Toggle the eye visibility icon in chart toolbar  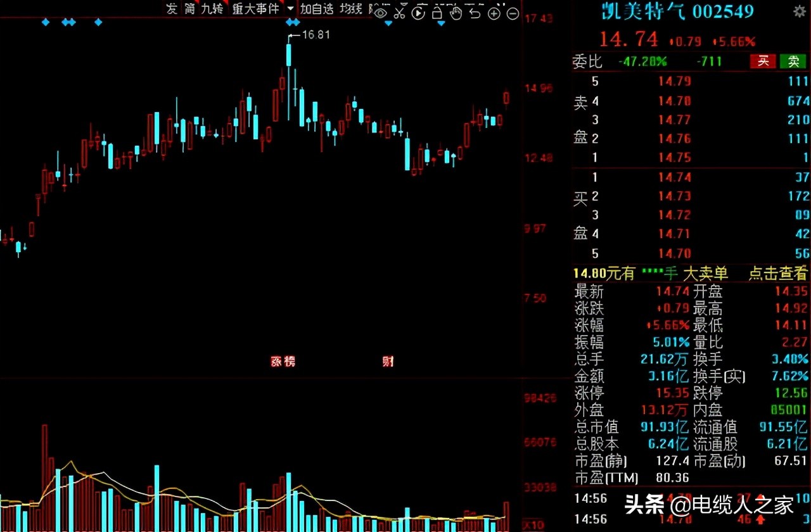(381, 13)
